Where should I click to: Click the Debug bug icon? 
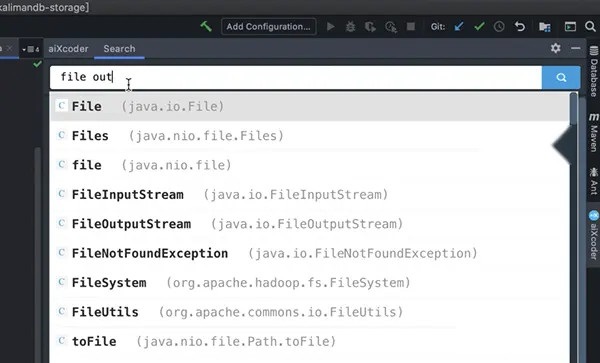(350, 26)
